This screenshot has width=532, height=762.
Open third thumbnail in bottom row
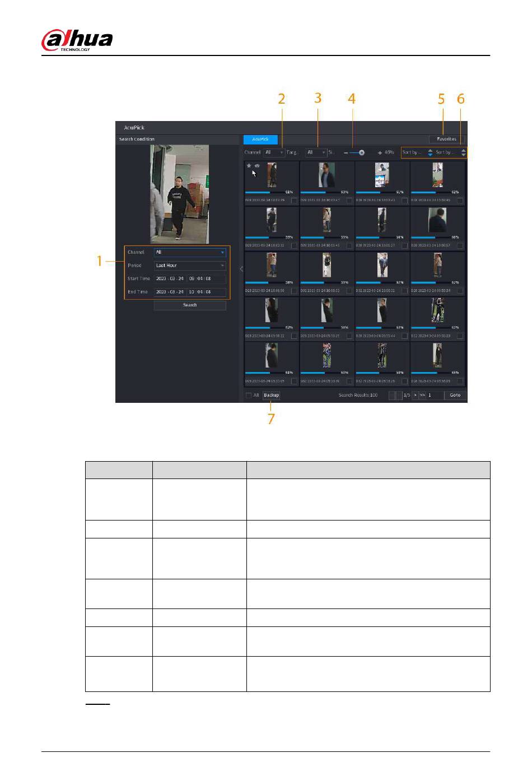382,356
